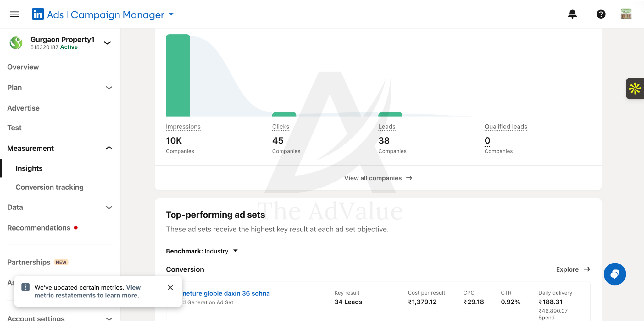Open the neture globle daxin 36 sohna ad set
Screen dimensions: 644x321
[226, 293]
